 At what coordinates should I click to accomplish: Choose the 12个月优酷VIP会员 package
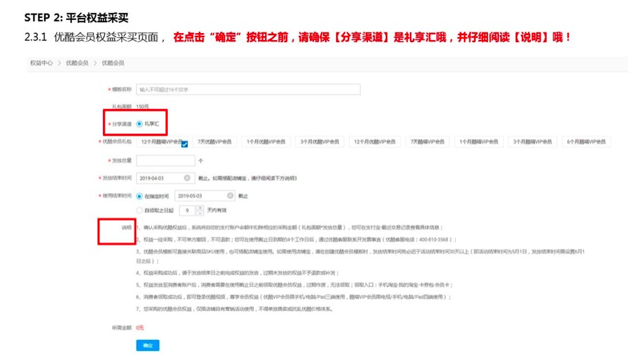click(375, 141)
